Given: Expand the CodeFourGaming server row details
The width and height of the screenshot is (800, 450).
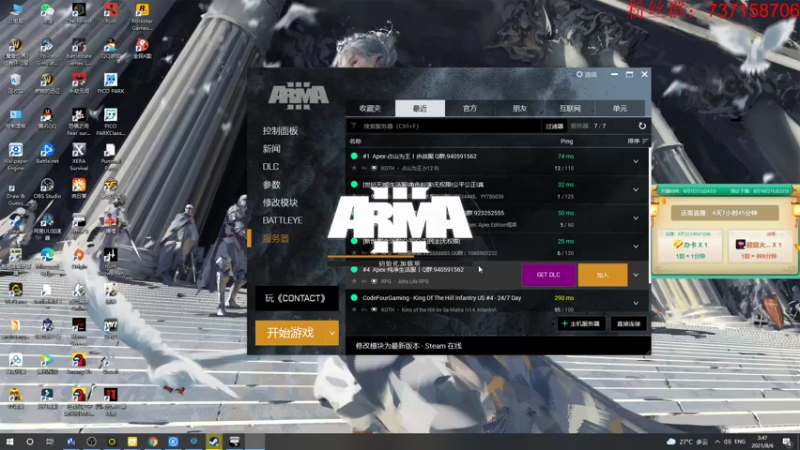Looking at the screenshot, I should click(x=636, y=303).
